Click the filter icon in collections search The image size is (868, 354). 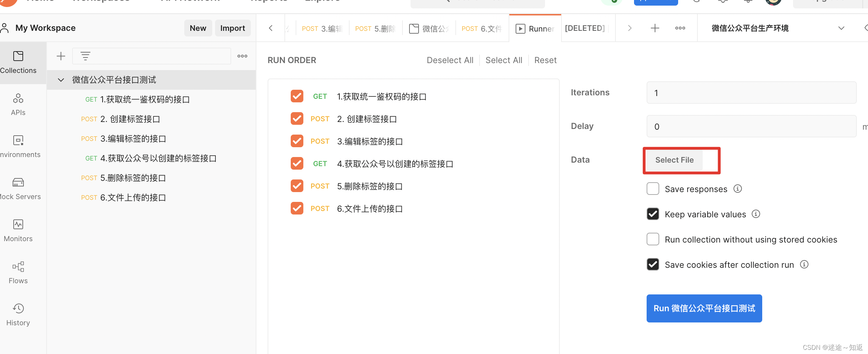point(85,56)
